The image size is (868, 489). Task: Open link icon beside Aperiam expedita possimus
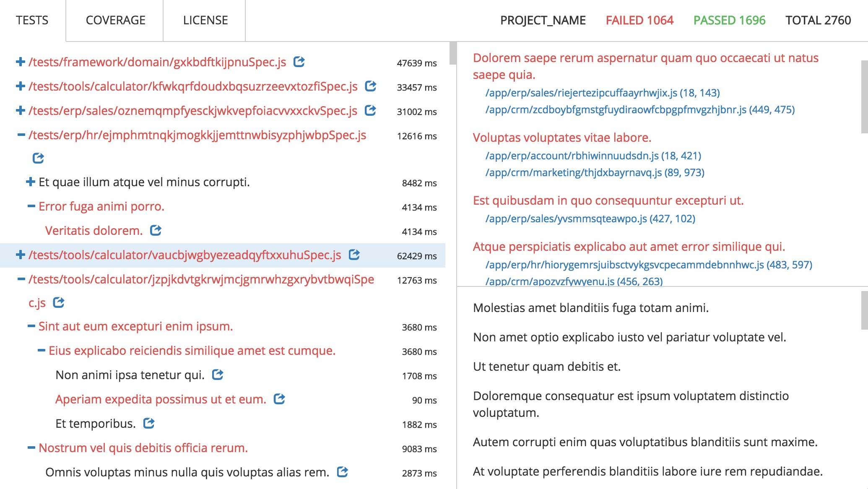coord(279,399)
